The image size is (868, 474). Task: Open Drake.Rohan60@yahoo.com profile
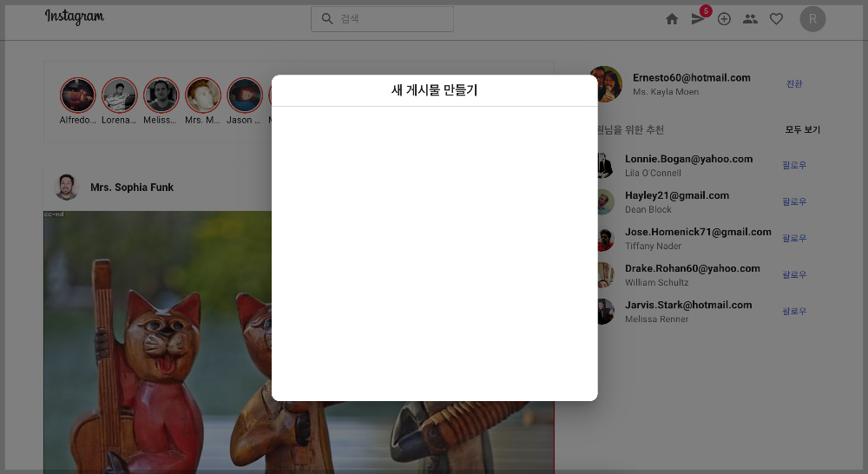(693, 268)
